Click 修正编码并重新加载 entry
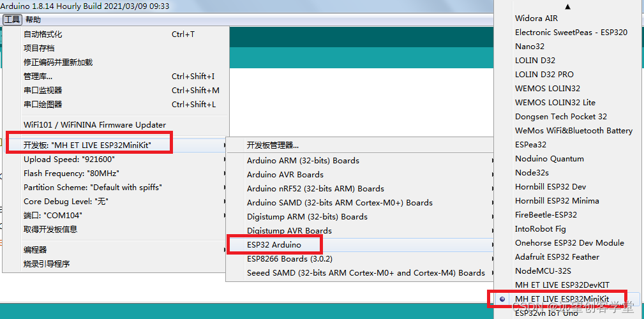The width and height of the screenshot is (644, 319). (x=116, y=63)
